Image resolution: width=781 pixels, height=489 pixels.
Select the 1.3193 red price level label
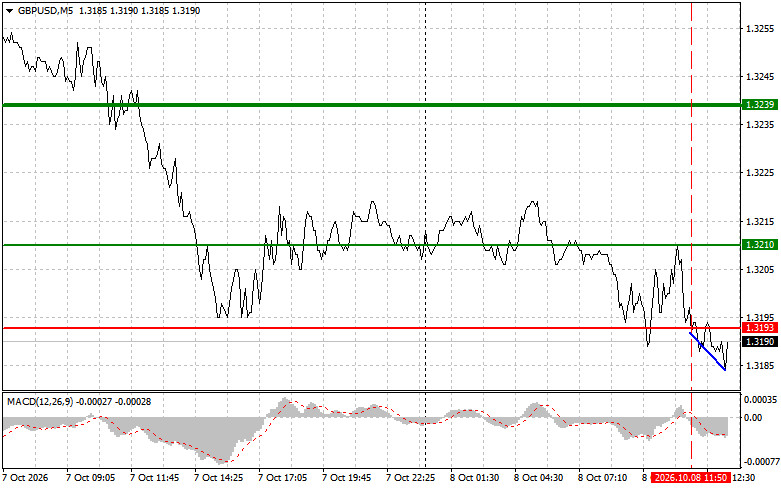[x=759, y=328]
